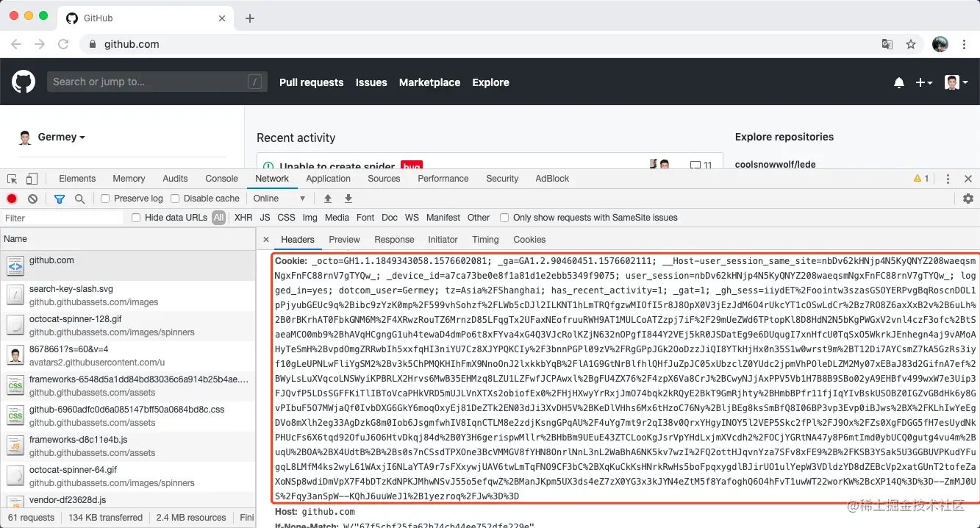Switch to DevTools Elements tab
The width and height of the screenshot is (980, 528).
(77, 179)
